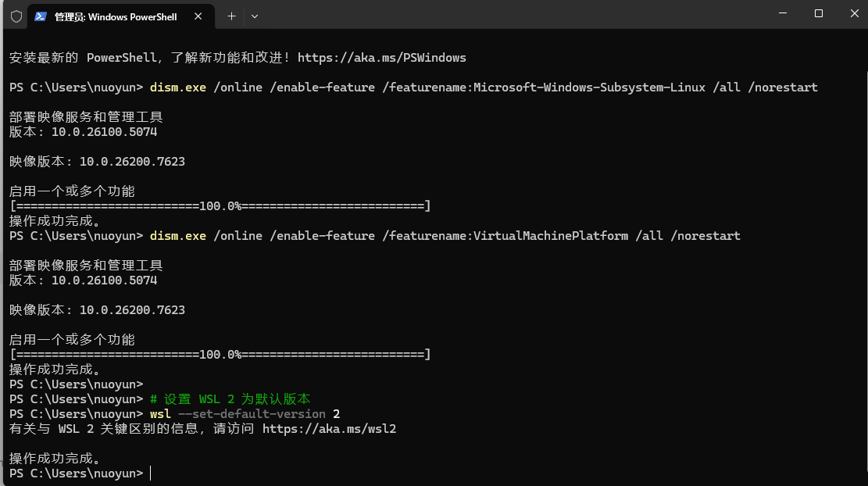This screenshot has height=486, width=868.
Task: Click the 100.0% progress bar below the VirtualMachinePlatform command
Action: click(x=220, y=354)
